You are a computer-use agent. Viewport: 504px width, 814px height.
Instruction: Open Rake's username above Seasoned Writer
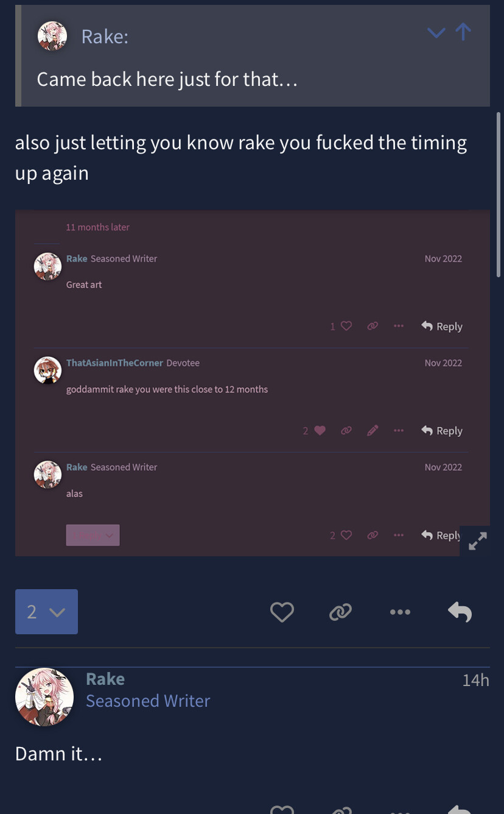point(105,679)
